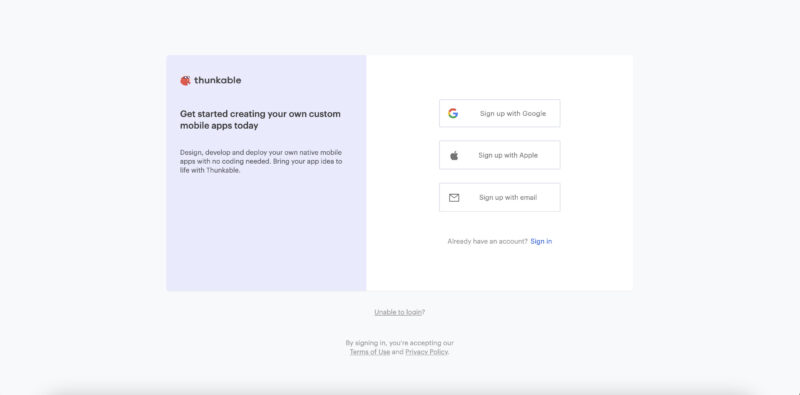Open the Sign in link
The width and height of the screenshot is (800, 395).
pos(541,241)
